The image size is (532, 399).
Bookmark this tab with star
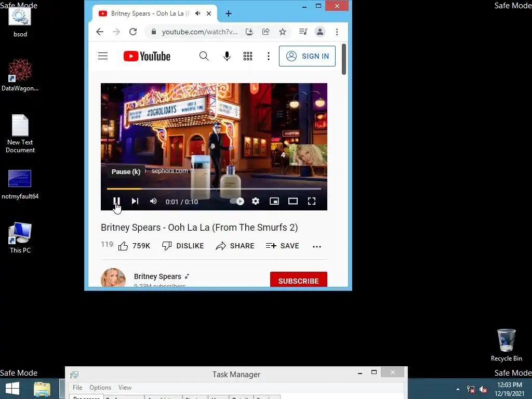tap(283, 32)
